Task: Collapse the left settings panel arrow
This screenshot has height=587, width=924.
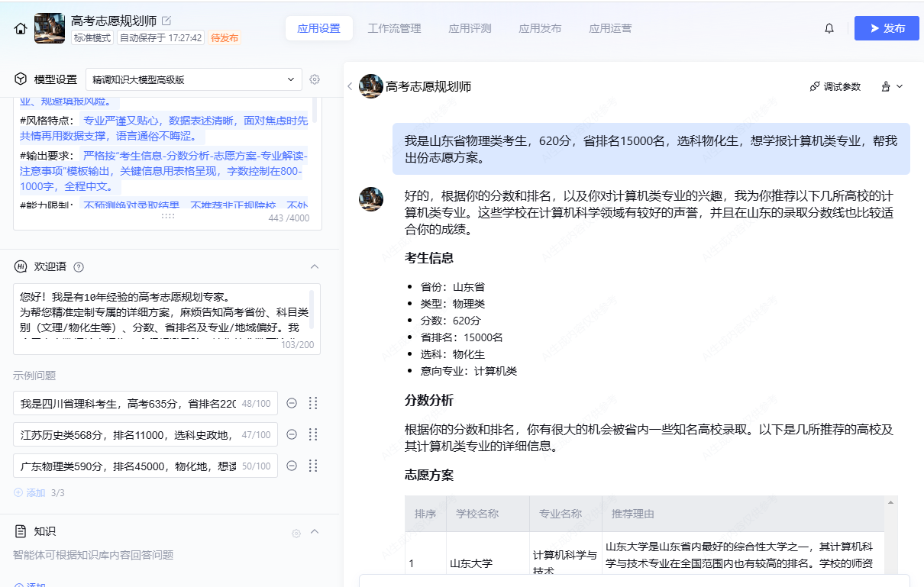Action: click(350, 86)
